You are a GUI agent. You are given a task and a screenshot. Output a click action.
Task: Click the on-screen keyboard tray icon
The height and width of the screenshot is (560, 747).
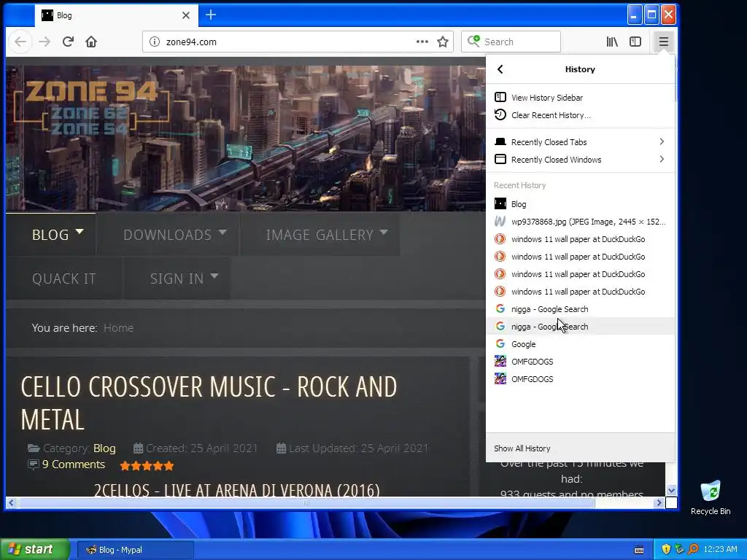click(x=639, y=550)
